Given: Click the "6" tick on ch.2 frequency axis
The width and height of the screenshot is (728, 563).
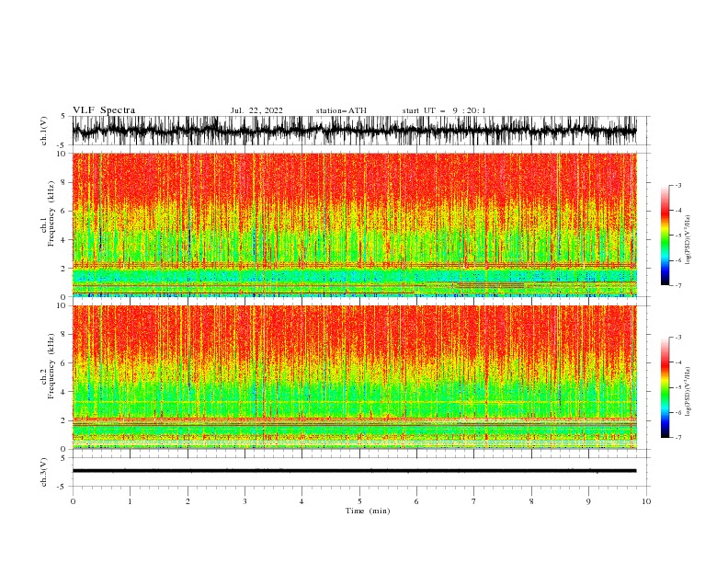Looking at the screenshot, I should 64,363.
